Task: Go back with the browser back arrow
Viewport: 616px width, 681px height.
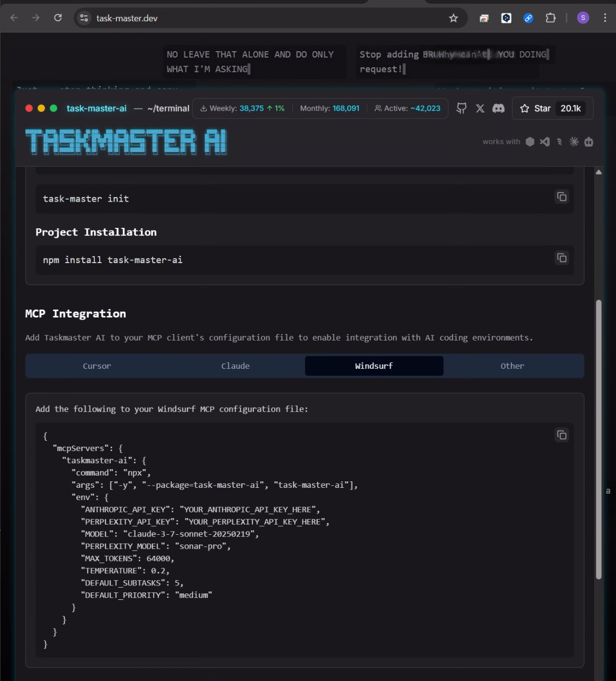Action: tap(14, 18)
